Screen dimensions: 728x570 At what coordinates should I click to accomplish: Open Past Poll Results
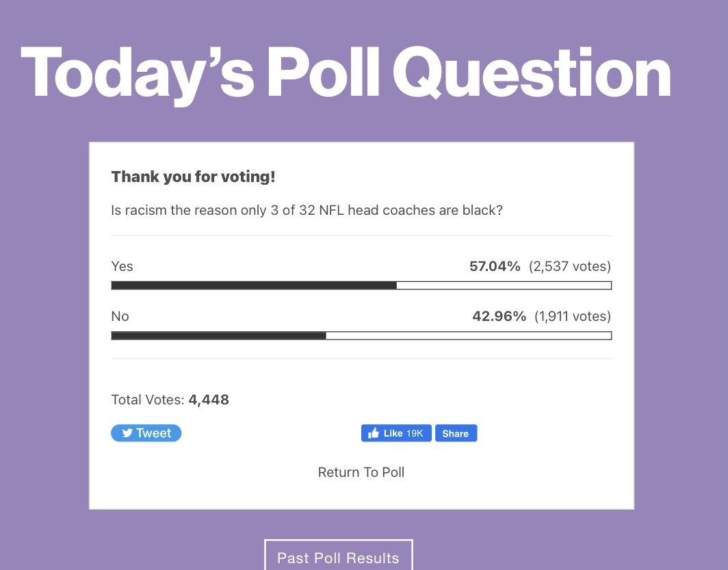point(338,558)
